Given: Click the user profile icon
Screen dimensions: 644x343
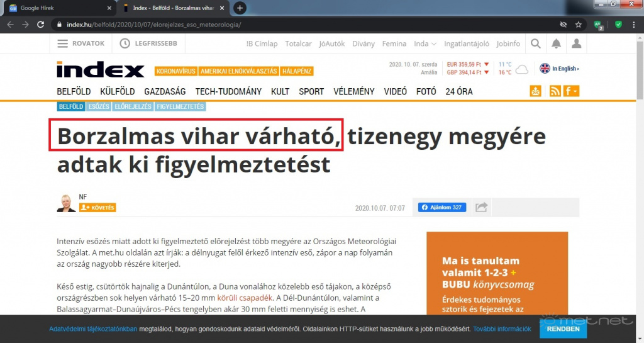Looking at the screenshot, I should [576, 43].
